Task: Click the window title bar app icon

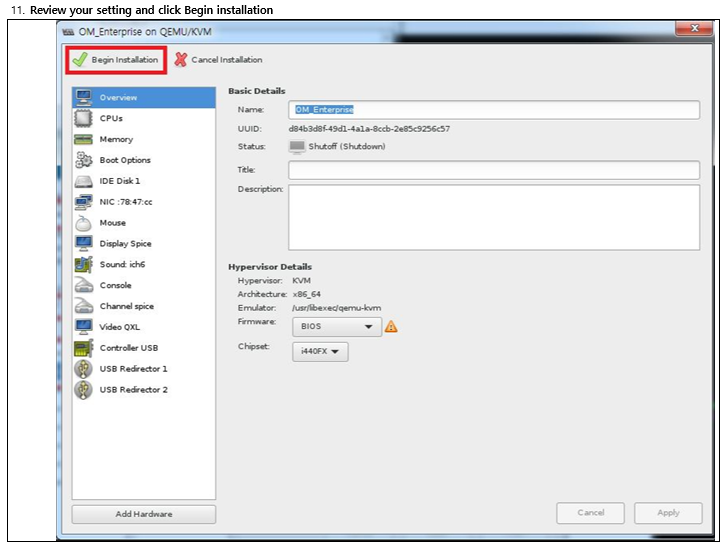Action: [68, 32]
